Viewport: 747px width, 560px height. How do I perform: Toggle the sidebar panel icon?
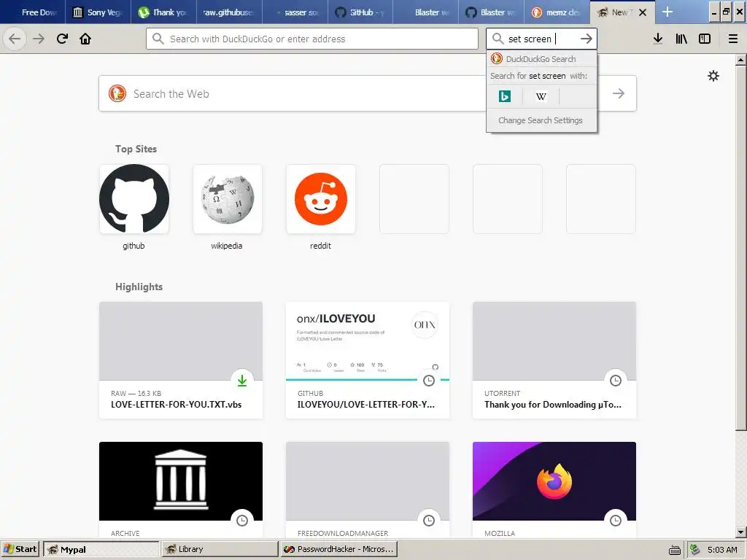click(x=705, y=39)
